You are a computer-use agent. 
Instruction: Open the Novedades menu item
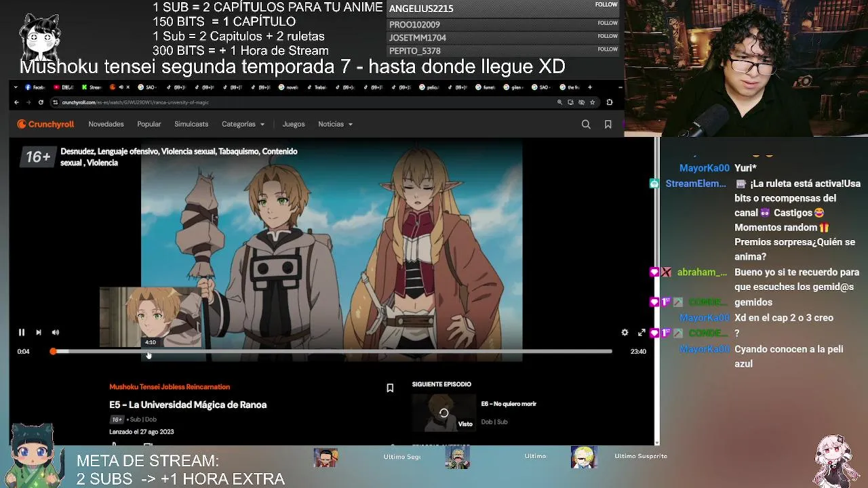point(106,124)
